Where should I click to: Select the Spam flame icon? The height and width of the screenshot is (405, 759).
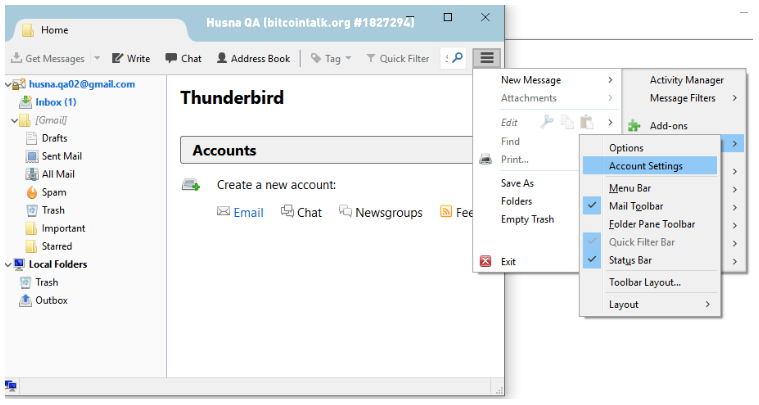(x=31, y=193)
